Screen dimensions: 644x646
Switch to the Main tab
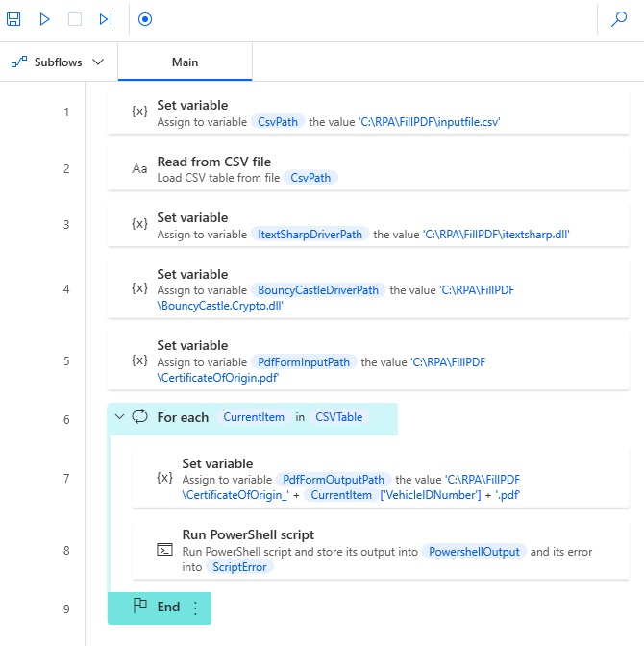click(185, 62)
